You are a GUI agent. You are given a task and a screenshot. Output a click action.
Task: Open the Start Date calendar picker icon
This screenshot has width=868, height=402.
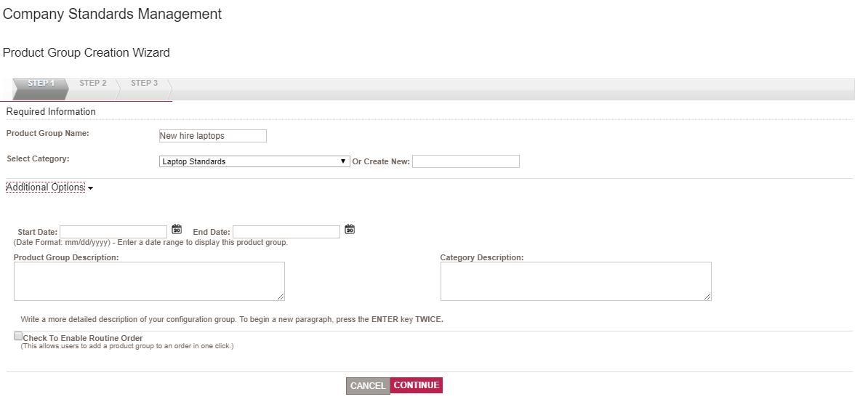pyautogui.click(x=176, y=230)
